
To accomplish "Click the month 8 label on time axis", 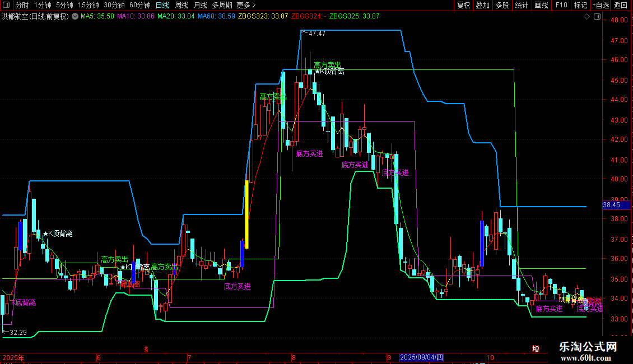I will [x=294, y=358].
